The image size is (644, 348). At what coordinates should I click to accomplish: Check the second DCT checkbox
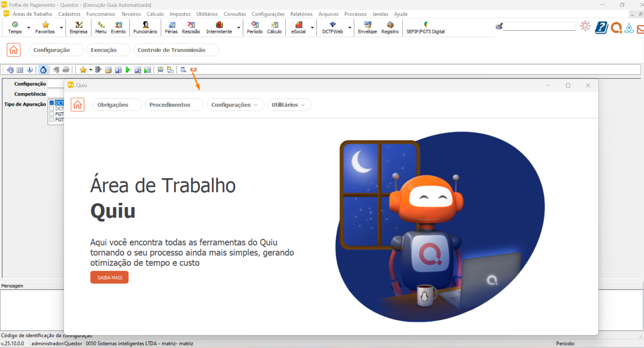click(52, 109)
